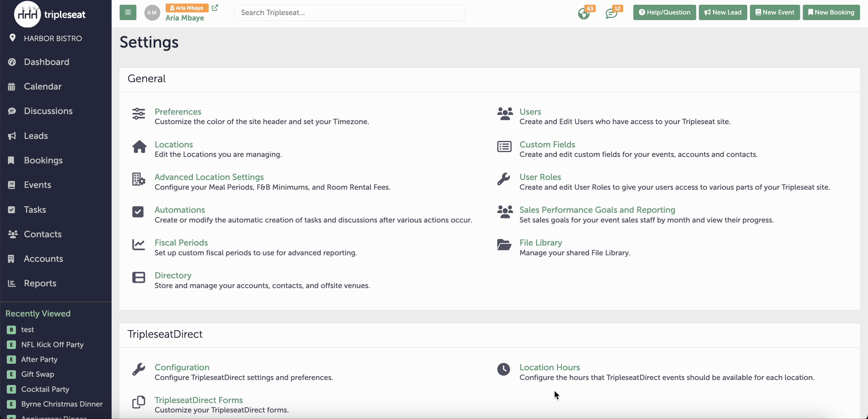Click the orange Aria Mbaye badge
Image resolution: width=868 pixels, height=419 pixels.
coord(187,8)
